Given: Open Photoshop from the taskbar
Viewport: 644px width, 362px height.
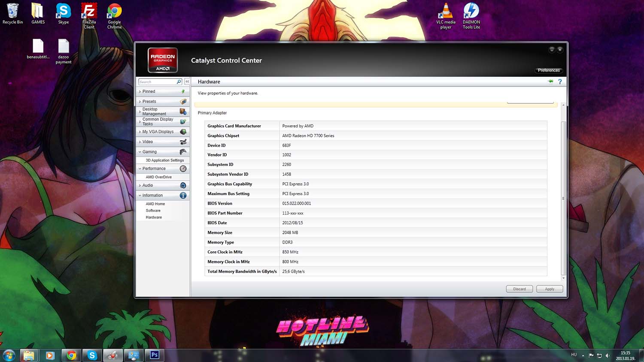Looking at the screenshot, I should 155,355.
